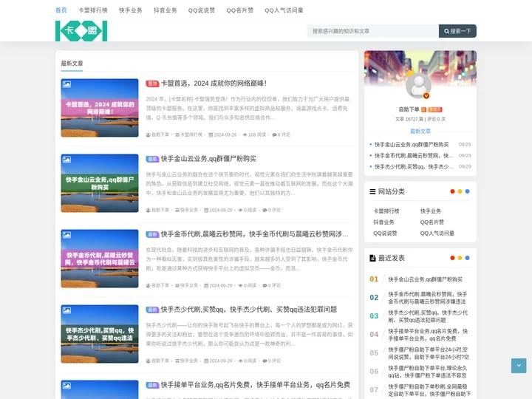Click red dot in 网站分类 header
532x399 pixels.
click(x=452, y=191)
